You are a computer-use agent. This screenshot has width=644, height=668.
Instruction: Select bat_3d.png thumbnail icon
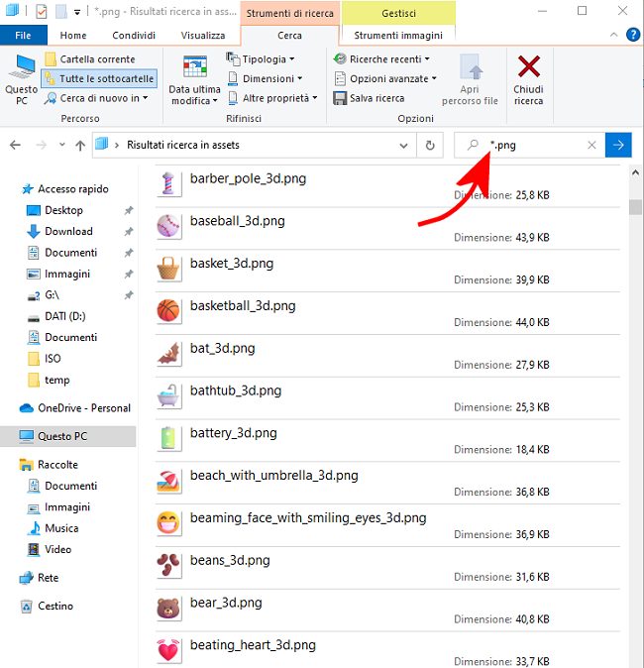pyautogui.click(x=168, y=353)
